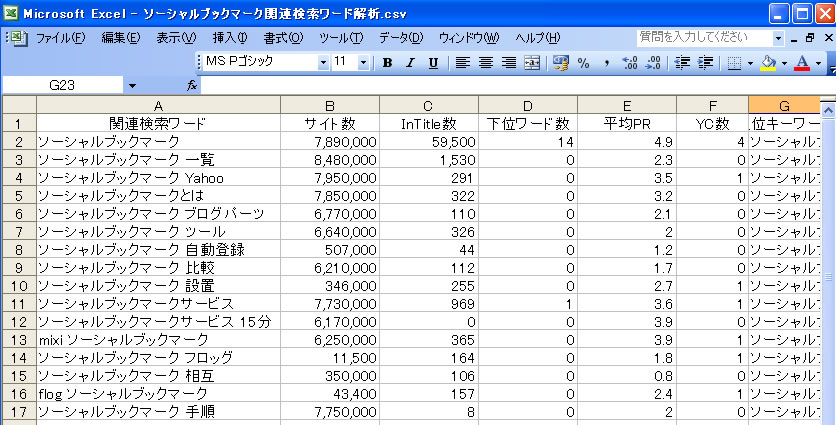Image resolution: width=836 pixels, height=425 pixels.
Task: Click the Select All corner button
Action: 19,106
